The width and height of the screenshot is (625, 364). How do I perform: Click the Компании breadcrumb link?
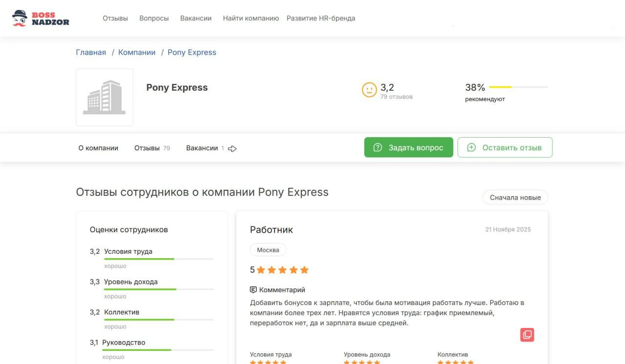(x=137, y=52)
